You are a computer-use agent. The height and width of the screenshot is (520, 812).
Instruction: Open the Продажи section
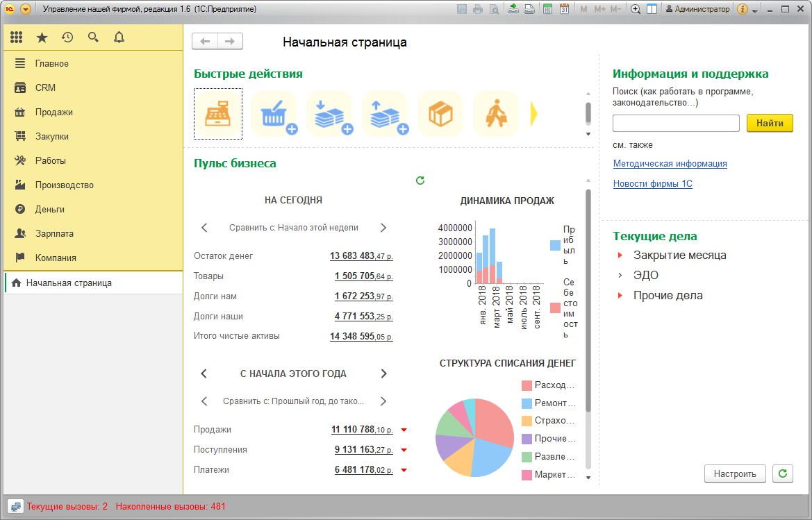click(x=93, y=112)
